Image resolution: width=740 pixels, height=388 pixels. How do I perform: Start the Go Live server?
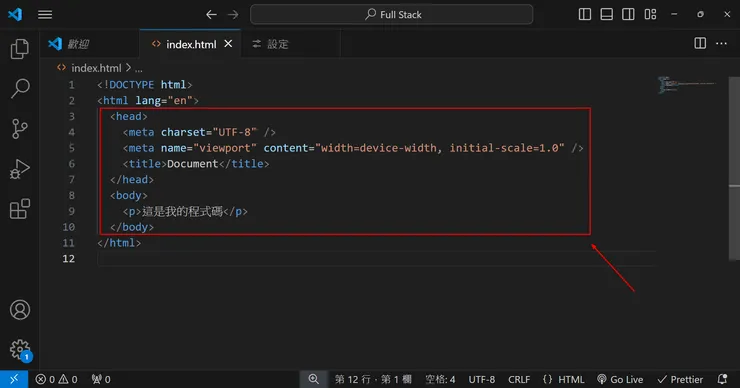(620, 380)
